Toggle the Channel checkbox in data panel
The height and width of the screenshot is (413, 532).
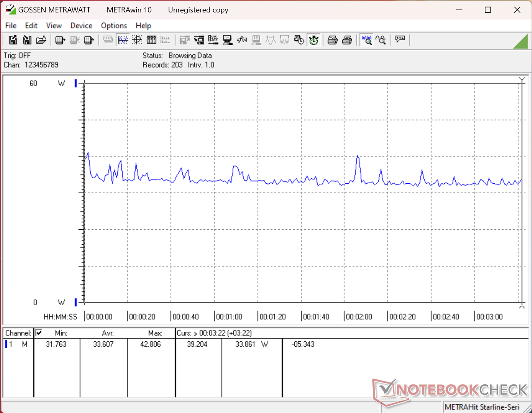(x=39, y=333)
